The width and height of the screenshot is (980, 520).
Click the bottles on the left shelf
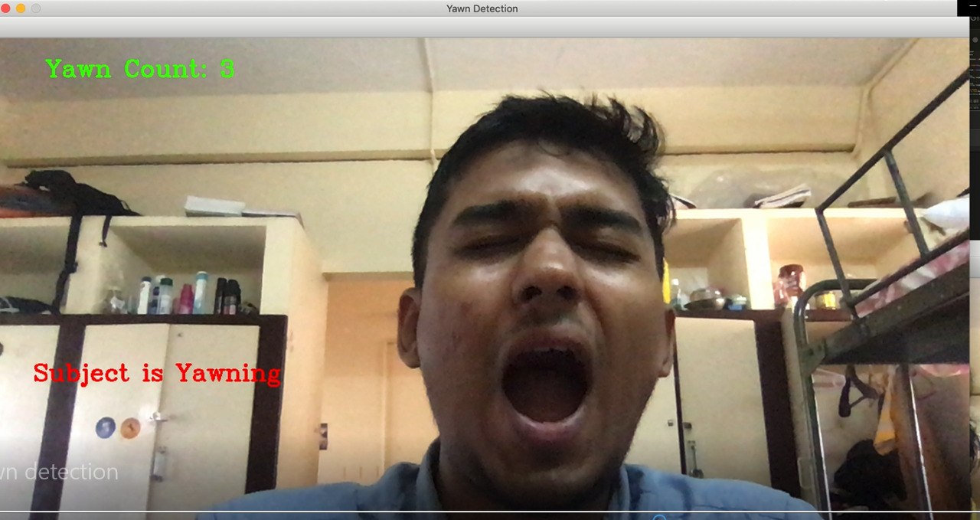pos(188,295)
